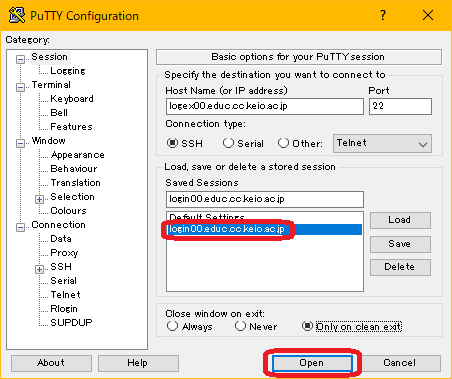Open the Window category
The image size is (452, 379).
[x=48, y=141]
